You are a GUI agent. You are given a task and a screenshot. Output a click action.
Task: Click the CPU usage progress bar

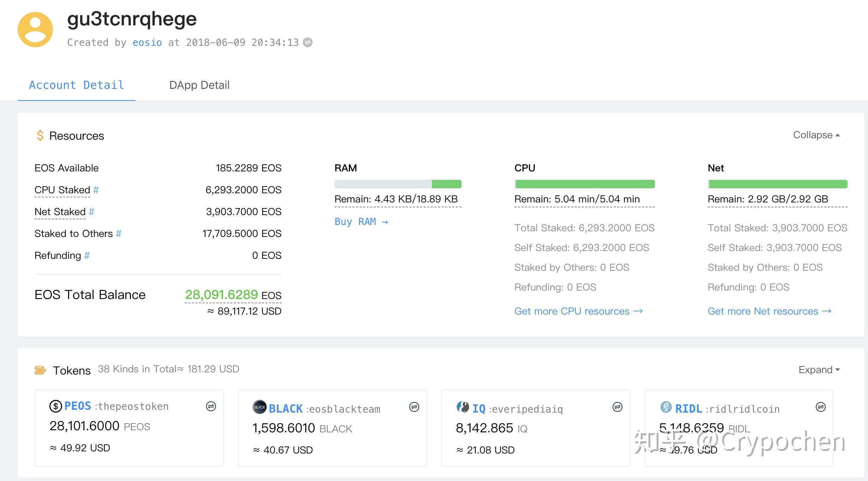click(x=585, y=184)
